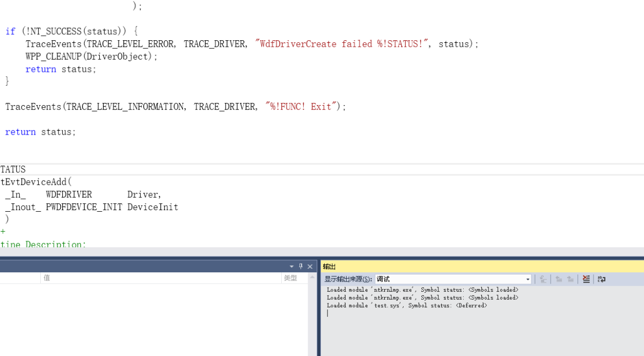
Task: Toggle word wrap in output panel
Action: point(601,279)
